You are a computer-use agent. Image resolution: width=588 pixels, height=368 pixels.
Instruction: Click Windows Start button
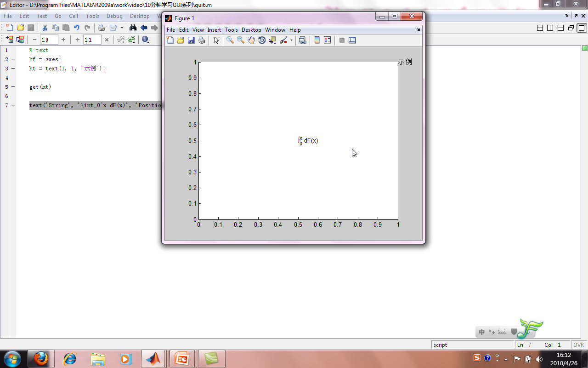(11, 359)
